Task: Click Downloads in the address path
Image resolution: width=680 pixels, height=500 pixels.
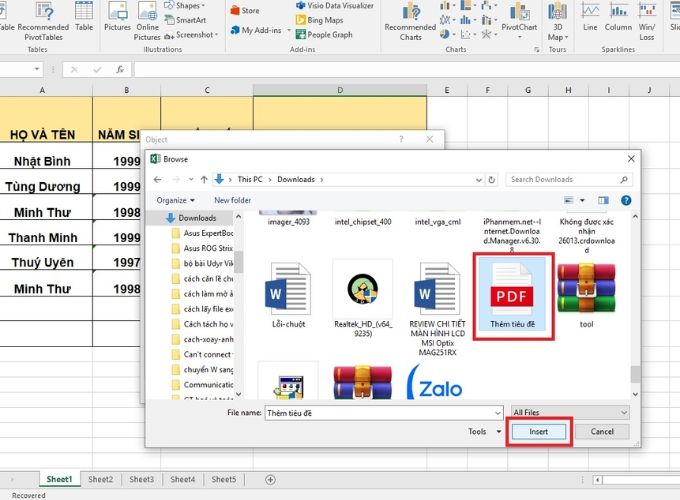Action: tap(296, 180)
